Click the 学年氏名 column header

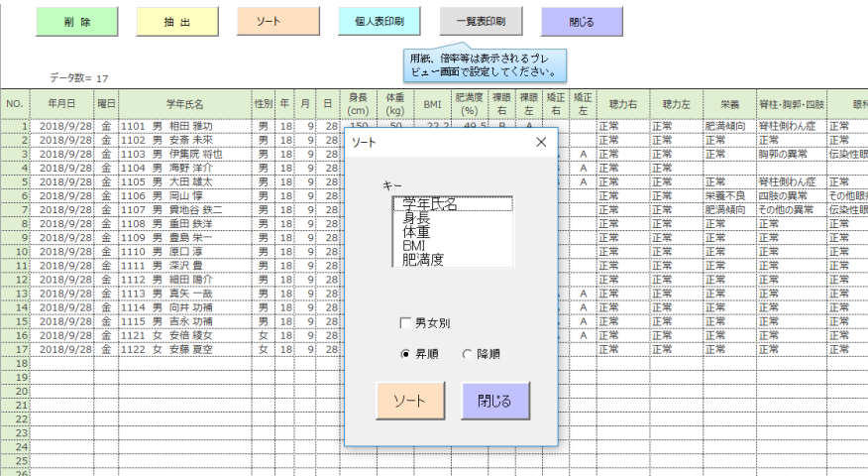click(x=184, y=103)
